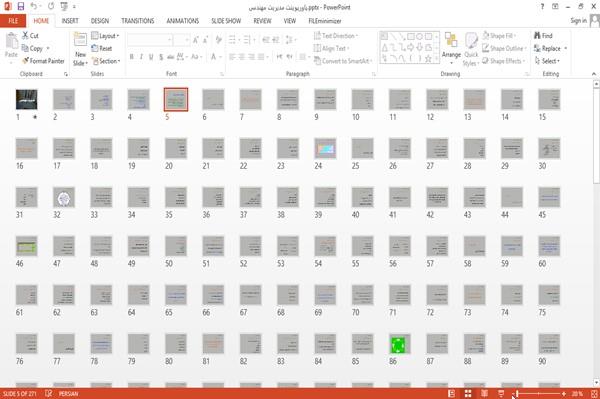Open Clipboard dialog launcher
The image size is (600, 399).
pos(66,74)
